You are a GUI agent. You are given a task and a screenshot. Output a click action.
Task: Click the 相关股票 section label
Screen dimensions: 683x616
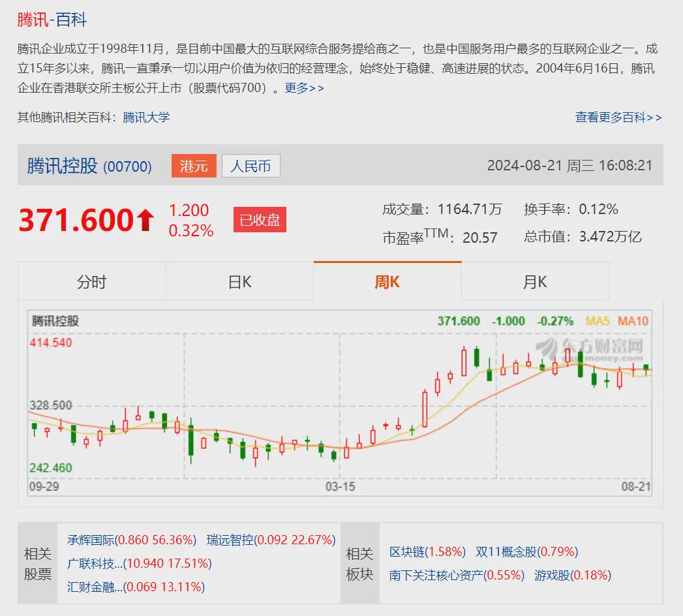[x=37, y=564]
